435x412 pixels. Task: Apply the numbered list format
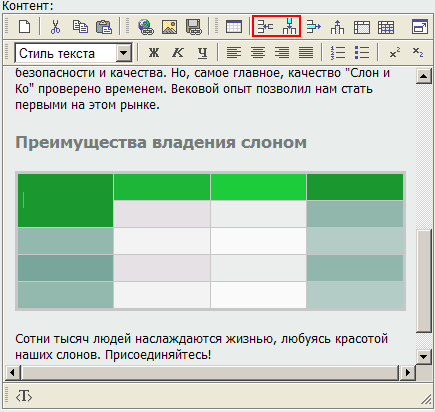tap(338, 53)
